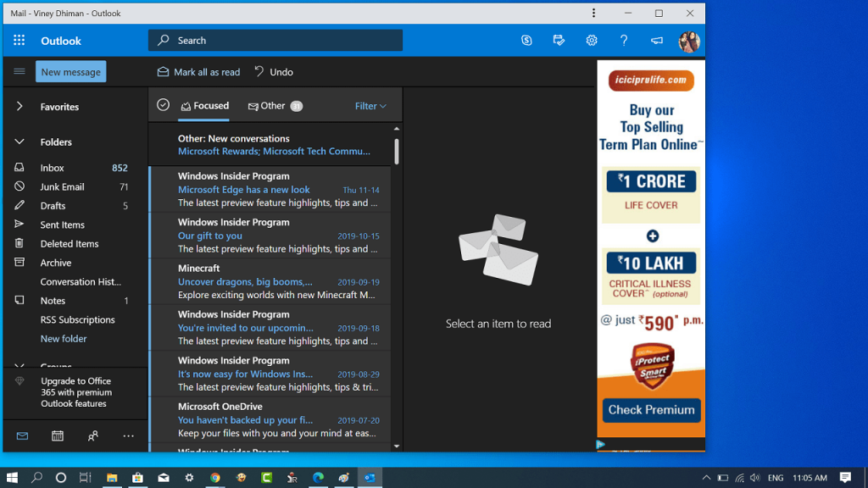The height and width of the screenshot is (488, 868).
Task: Open You're invited to our upcoming email
Action: 270,328
